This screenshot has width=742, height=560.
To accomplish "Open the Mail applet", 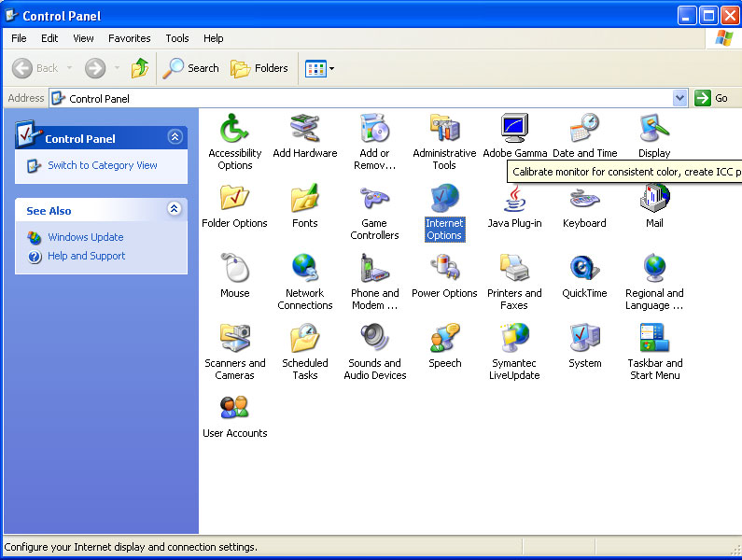I will click(x=654, y=206).
